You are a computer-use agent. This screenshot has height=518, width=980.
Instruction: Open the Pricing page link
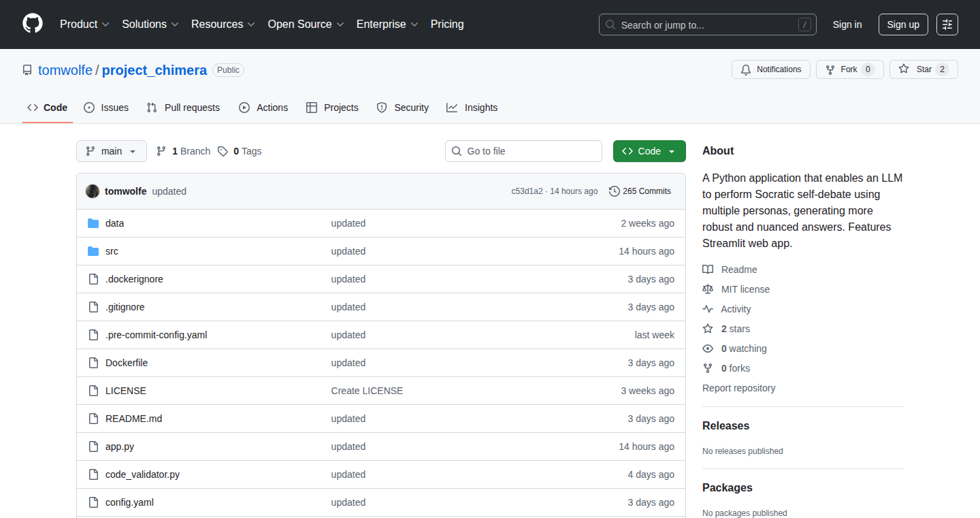click(x=447, y=24)
